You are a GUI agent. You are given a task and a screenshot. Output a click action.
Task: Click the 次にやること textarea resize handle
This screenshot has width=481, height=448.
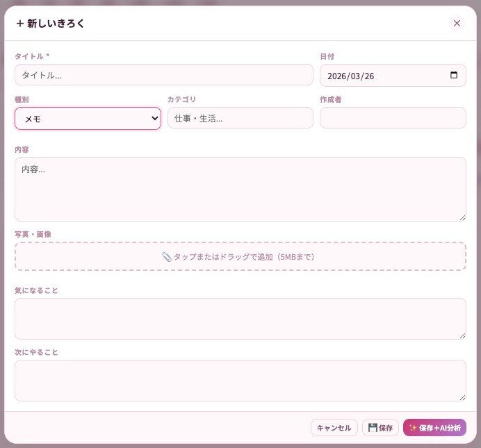[463, 398]
